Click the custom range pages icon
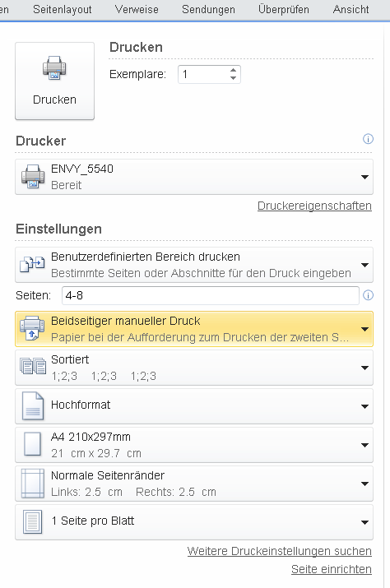Viewport: 390px width, 588px height. click(32, 264)
